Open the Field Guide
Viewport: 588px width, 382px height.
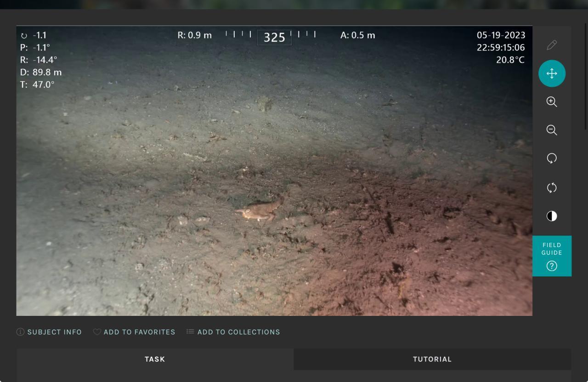[x=552, y=256]
